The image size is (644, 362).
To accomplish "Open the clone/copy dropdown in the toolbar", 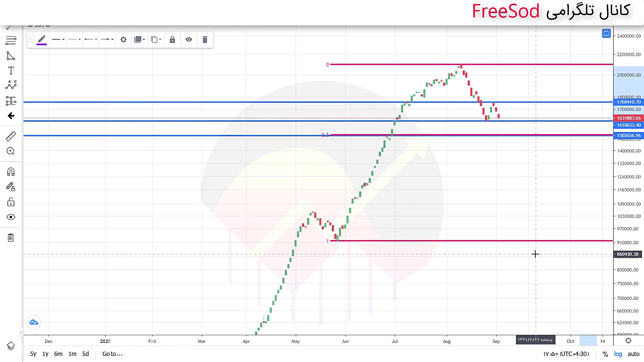I will 156,40.
